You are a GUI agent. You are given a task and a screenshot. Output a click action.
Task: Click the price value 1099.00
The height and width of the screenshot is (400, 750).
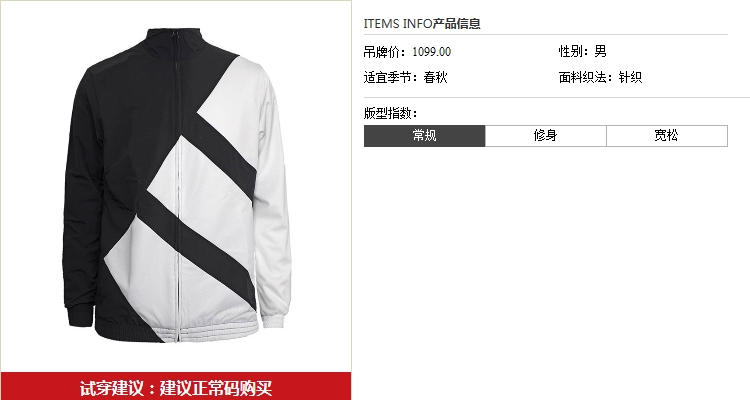pyautogui.click(x=431, y=52)
